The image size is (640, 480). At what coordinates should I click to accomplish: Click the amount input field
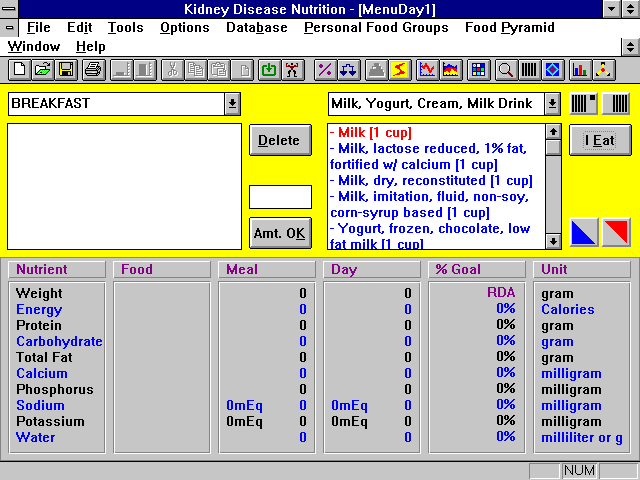click(280, 197)
